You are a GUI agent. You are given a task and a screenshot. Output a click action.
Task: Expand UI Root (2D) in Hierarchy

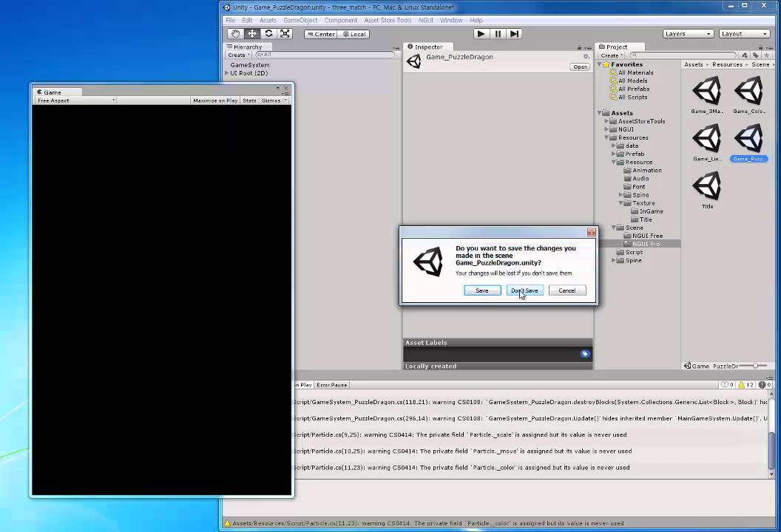227,73
